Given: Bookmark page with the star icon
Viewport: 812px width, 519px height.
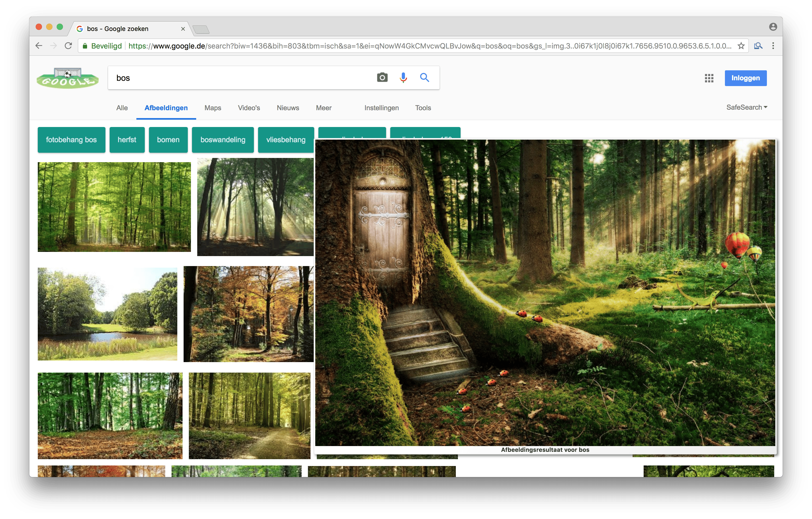Looking at the screenshot, I should click(x=741, y=46).
